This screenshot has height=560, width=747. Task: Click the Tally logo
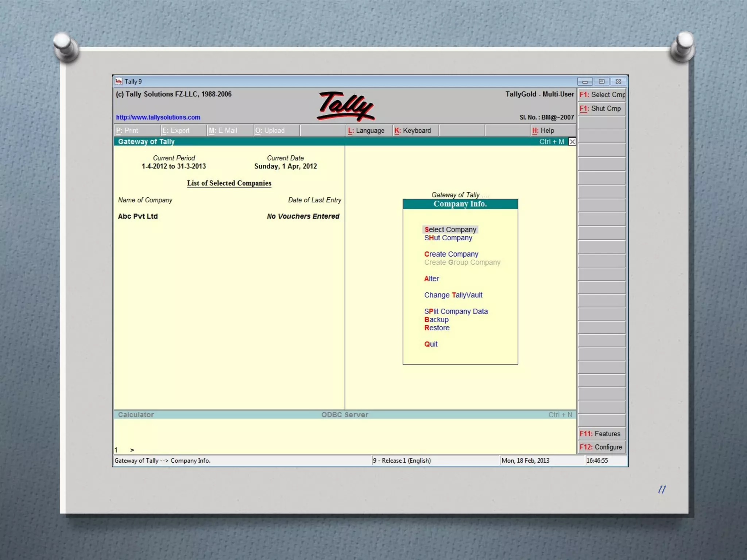345,106
